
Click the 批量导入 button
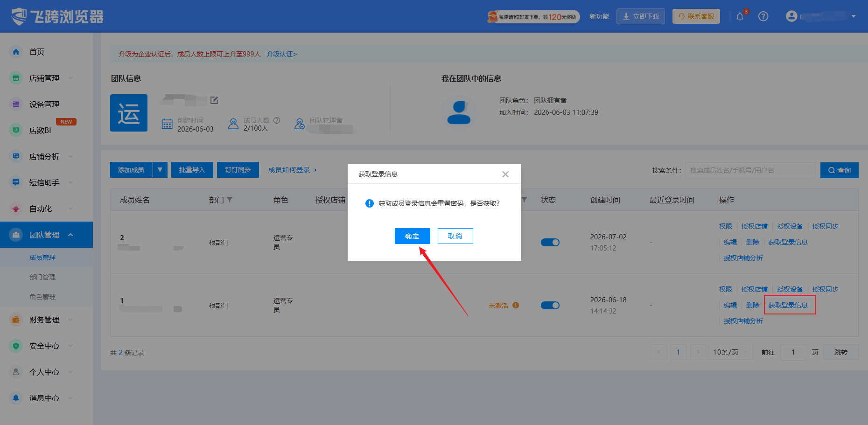192,170
